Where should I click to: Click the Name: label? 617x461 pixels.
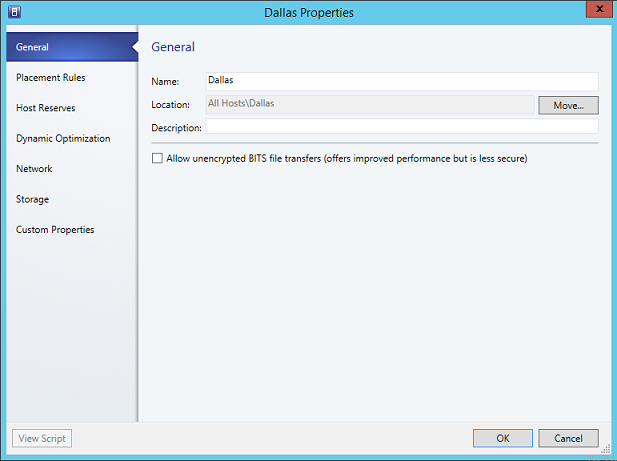(x=165, y=81)
